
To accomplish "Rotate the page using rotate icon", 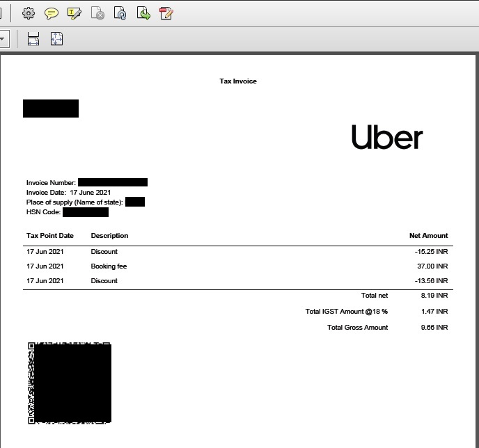I will [120, 13].
